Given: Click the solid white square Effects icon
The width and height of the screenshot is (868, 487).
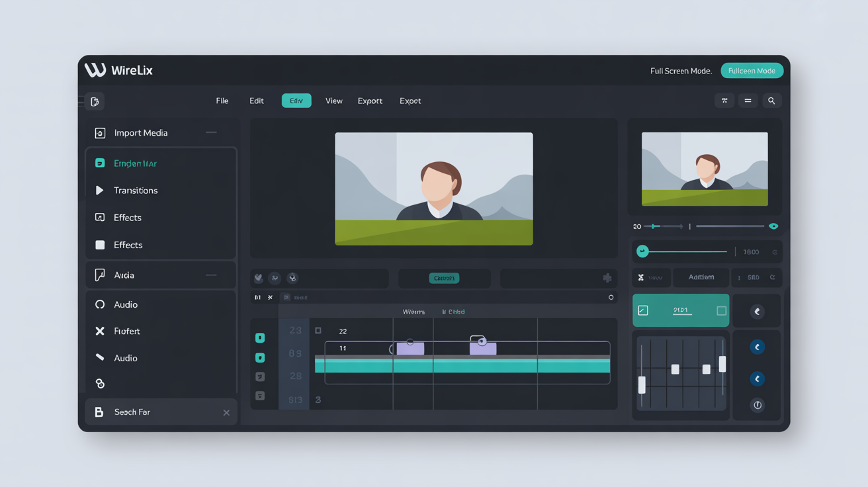Looking at the screenshot, I should click(x=100, y=245).
